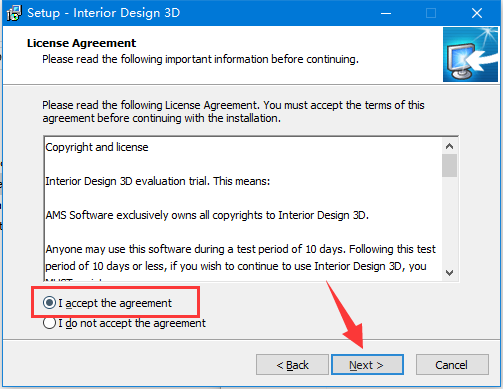Screen dimensions: 503x389
Task: Click the license scrollbar thumb
Action: (x=449, y=165)
